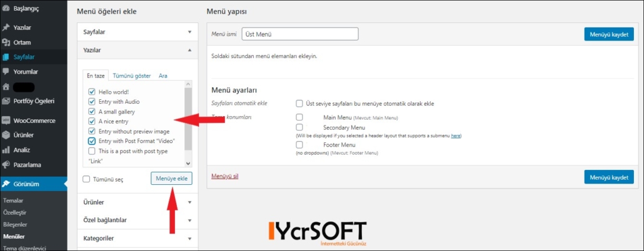Click the Analiz bar chart icon
This screenshot has width=644, height=251.
[x=6, y=150]
